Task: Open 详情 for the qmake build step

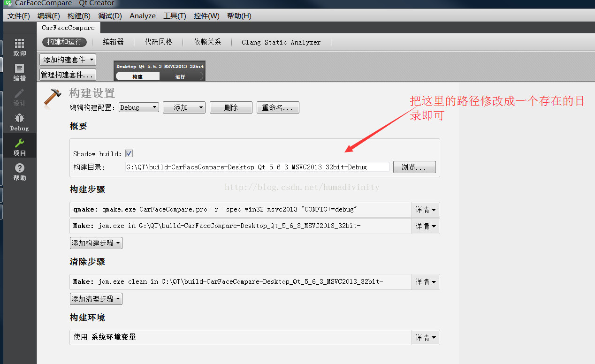Action: click(x=425, y=209)
